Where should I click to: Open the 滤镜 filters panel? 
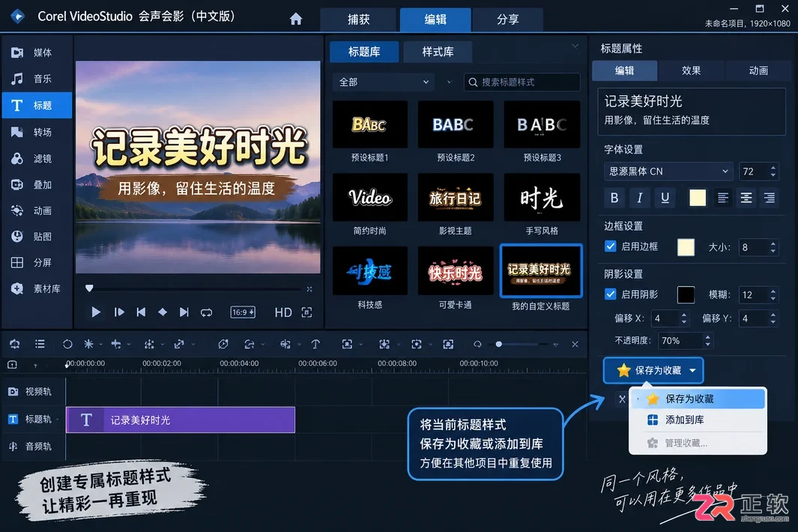[x=37, y=159]
